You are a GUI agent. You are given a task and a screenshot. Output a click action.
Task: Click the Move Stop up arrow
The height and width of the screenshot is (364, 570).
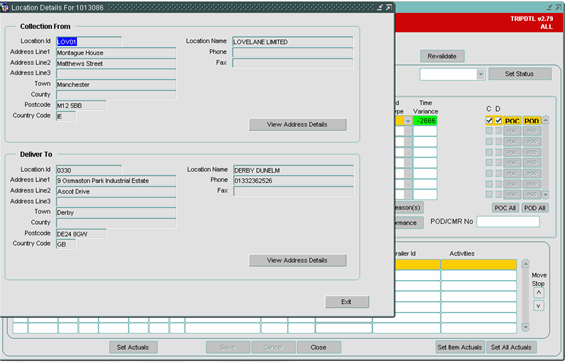coord(538,293)
